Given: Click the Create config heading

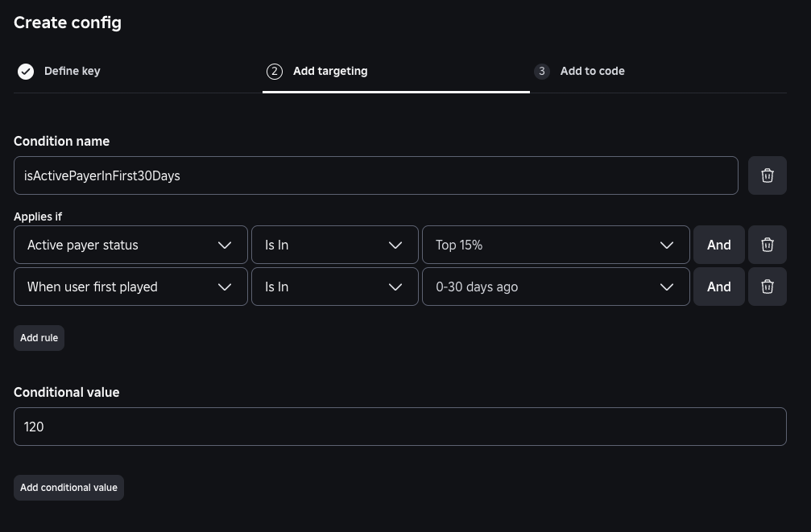Looking at the screenshot, I should tap(68, 23).
